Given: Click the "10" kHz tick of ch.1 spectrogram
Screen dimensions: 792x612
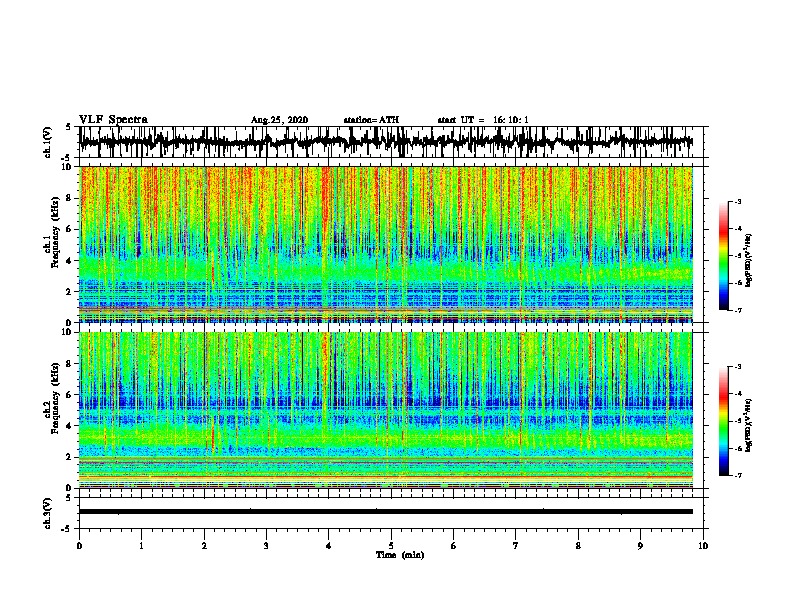Looking at the screenshot, I should [x=69, y=167].
